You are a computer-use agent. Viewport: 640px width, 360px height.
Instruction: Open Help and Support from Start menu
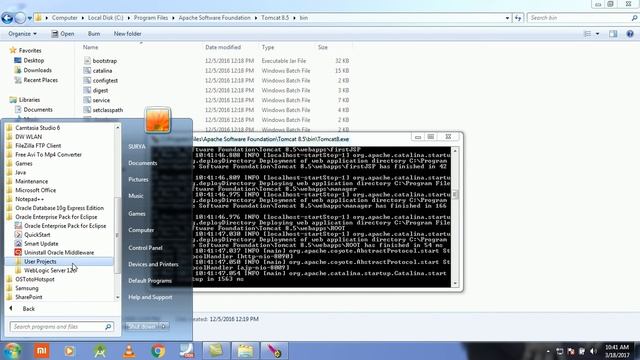click(x=150, y=297)
